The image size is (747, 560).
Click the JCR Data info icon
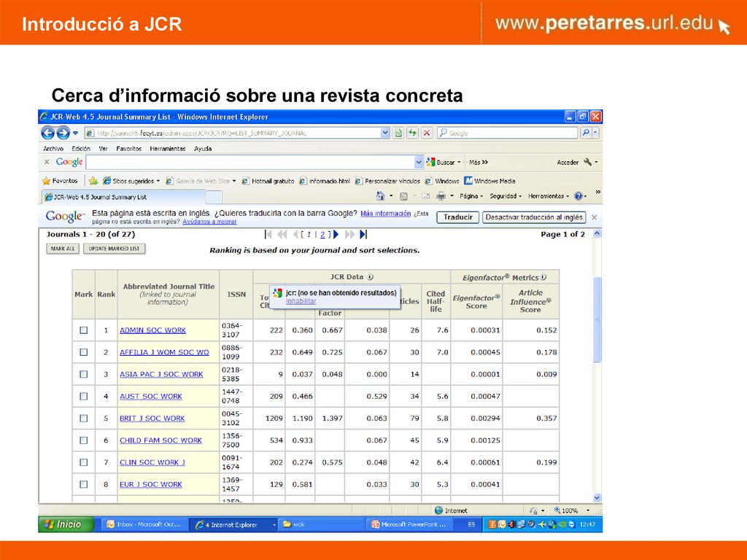370,276
